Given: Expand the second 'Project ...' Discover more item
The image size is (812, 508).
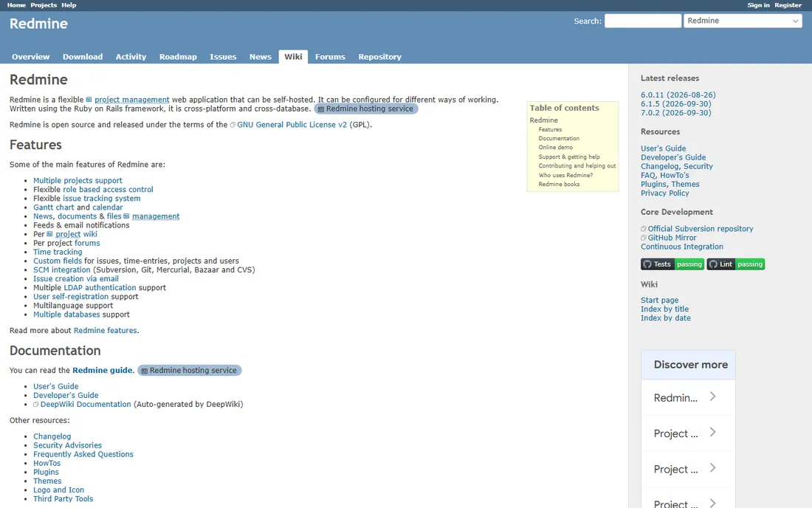Looking at the screenshot, I should [688, 469].
